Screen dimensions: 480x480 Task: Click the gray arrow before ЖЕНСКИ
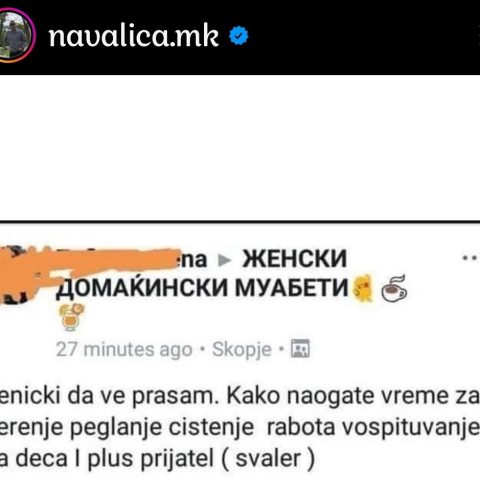click(224, 261)
